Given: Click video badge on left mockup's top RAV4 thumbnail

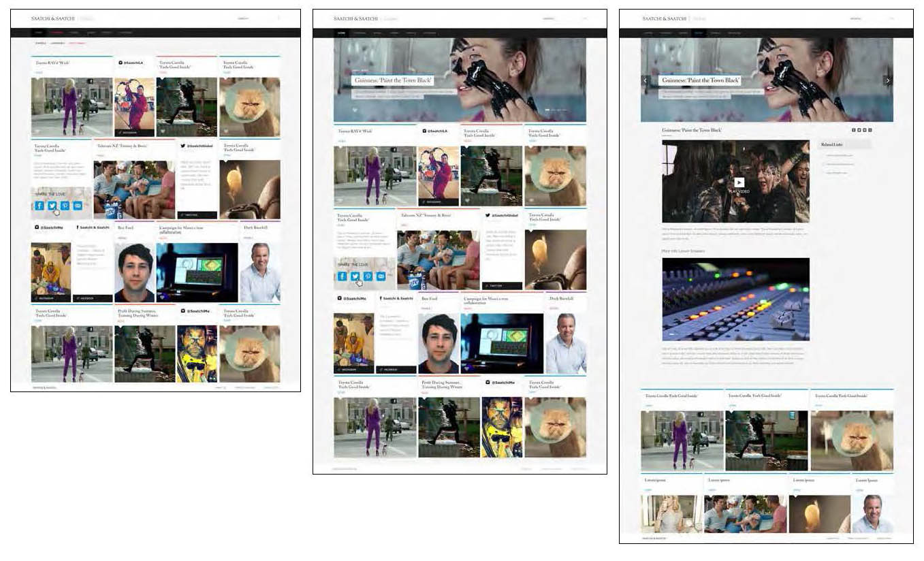Looking at the screenshot, I should point(90,82).
